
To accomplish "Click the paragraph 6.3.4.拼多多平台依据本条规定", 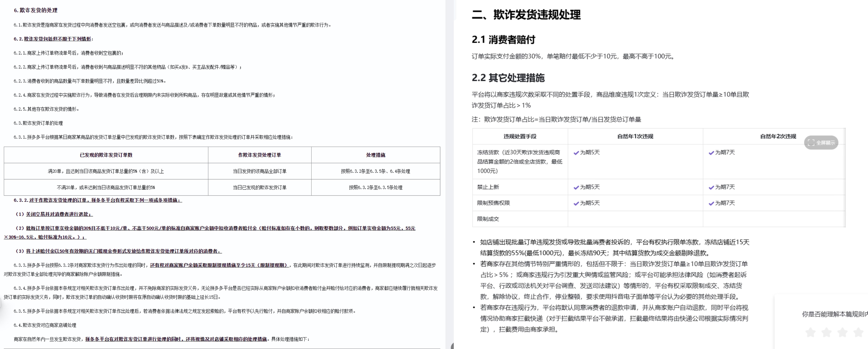I will [x=221, y=293].
